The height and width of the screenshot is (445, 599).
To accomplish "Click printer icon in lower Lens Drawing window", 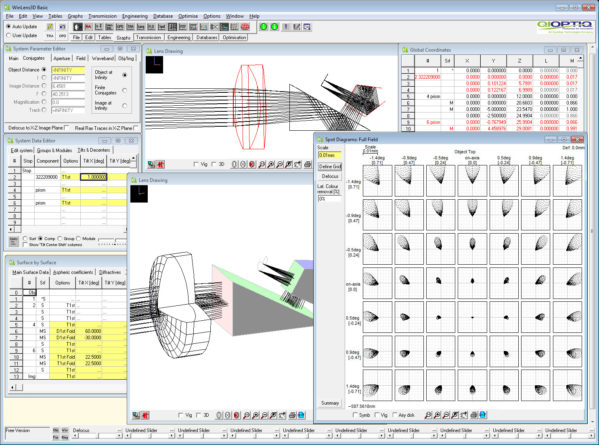I will click(x=292, y=415).
